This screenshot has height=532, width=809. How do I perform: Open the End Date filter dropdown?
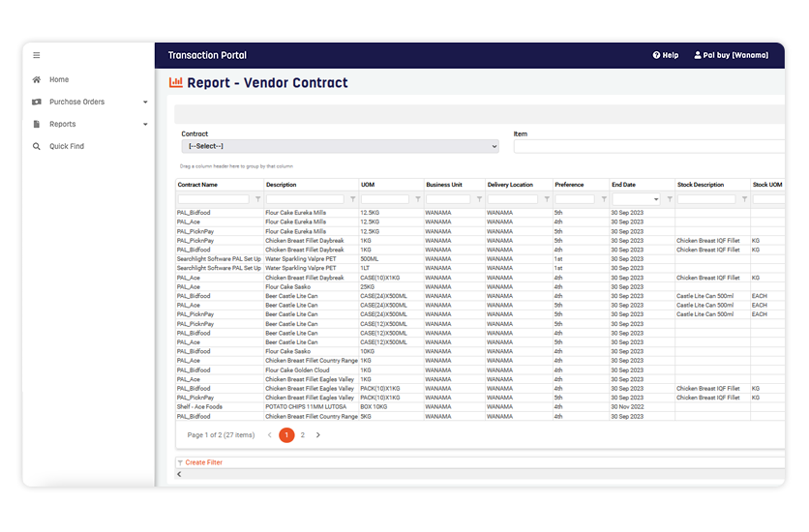pyautogui.click(x=656, y=199)
